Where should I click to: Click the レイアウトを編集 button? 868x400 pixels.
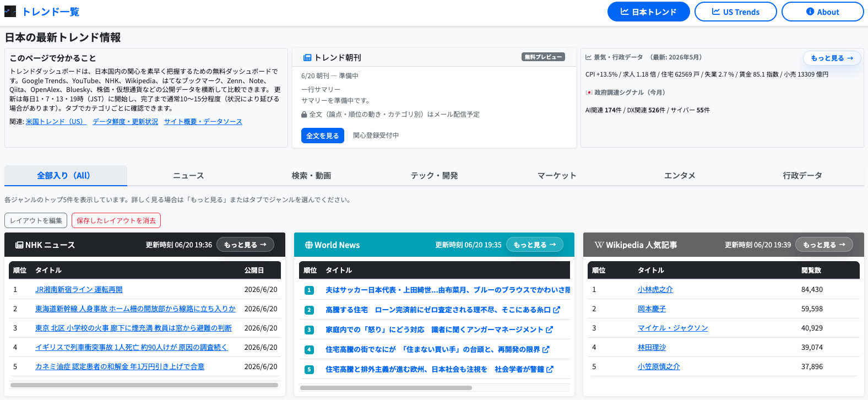[x=36, y=220]
